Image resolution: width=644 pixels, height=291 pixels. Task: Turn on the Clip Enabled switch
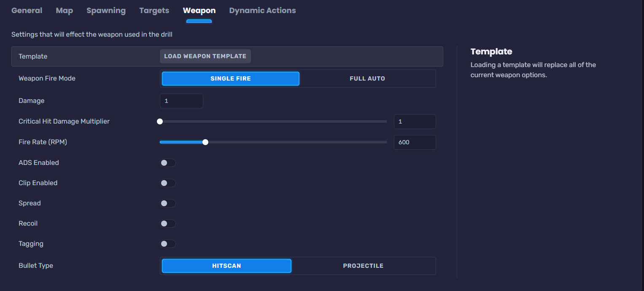(167, 183)
